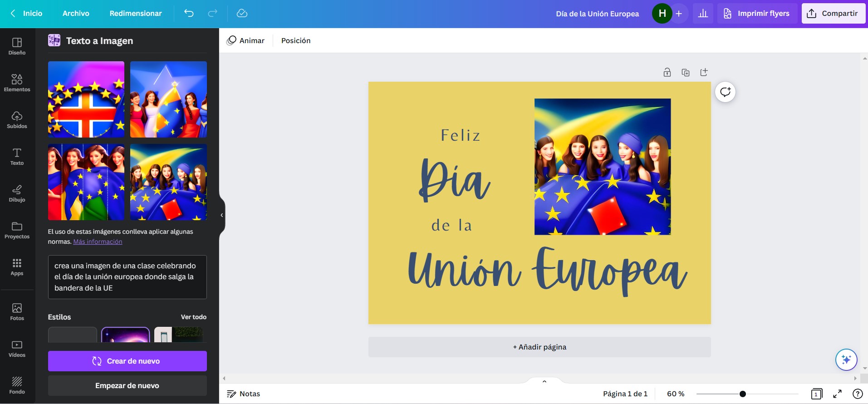Click the Crear de nuevo button
The width and height of the screenshot is (868, 404).
pyautogui.click(x=128, y=361)
